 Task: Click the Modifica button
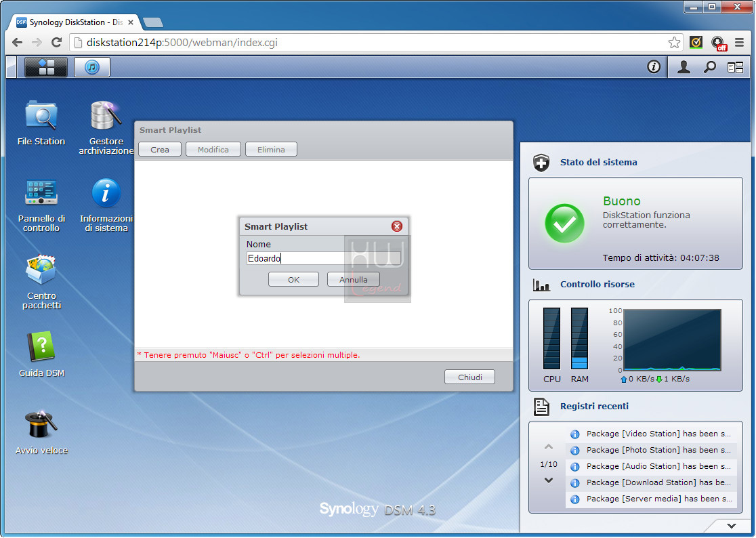click(x=213, y=150)
